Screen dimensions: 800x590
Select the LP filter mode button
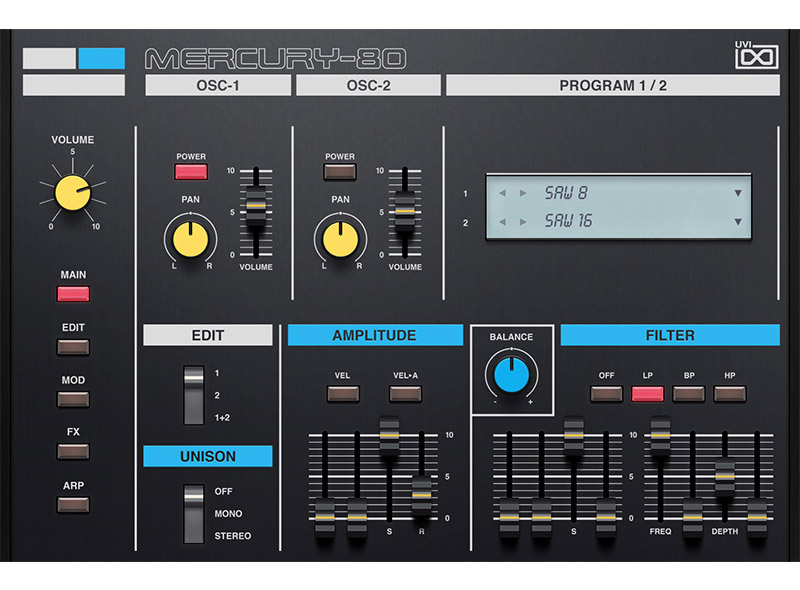tap(647, 394)
